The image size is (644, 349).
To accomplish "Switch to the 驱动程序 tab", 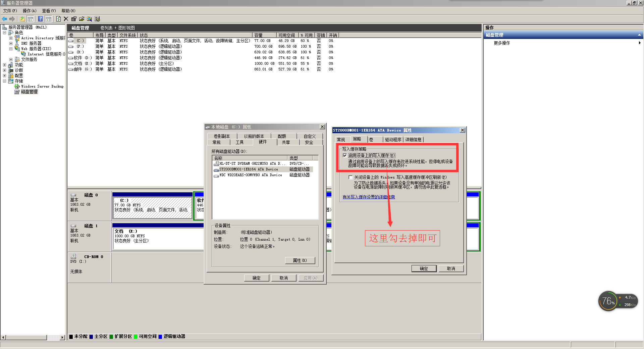I will (x=393, y=140).
